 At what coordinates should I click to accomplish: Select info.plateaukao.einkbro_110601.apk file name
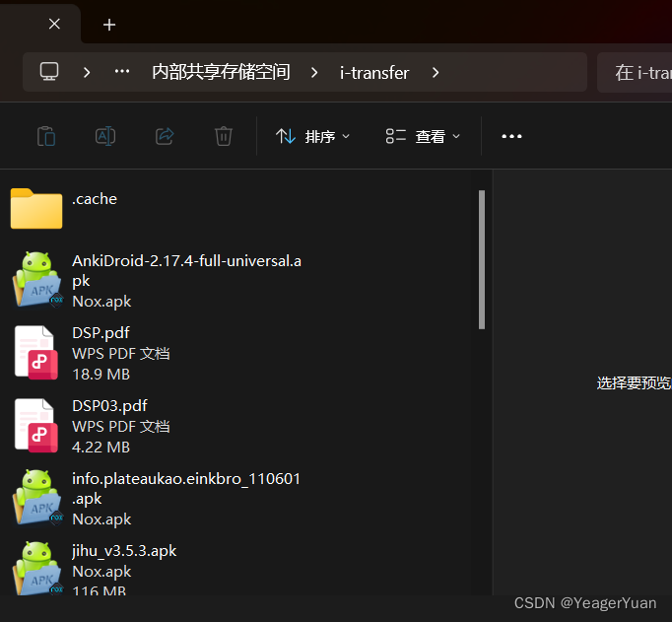tap(186, 488)
